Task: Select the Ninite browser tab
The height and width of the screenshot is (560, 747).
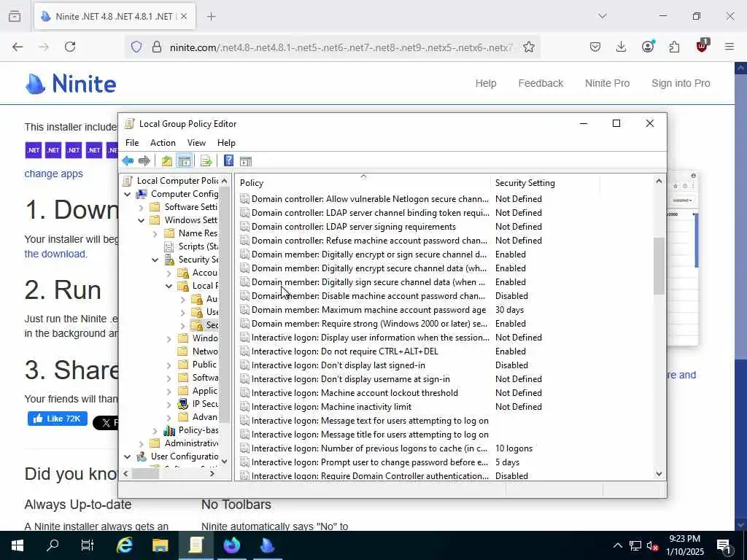Action: [x=115, y=16]
